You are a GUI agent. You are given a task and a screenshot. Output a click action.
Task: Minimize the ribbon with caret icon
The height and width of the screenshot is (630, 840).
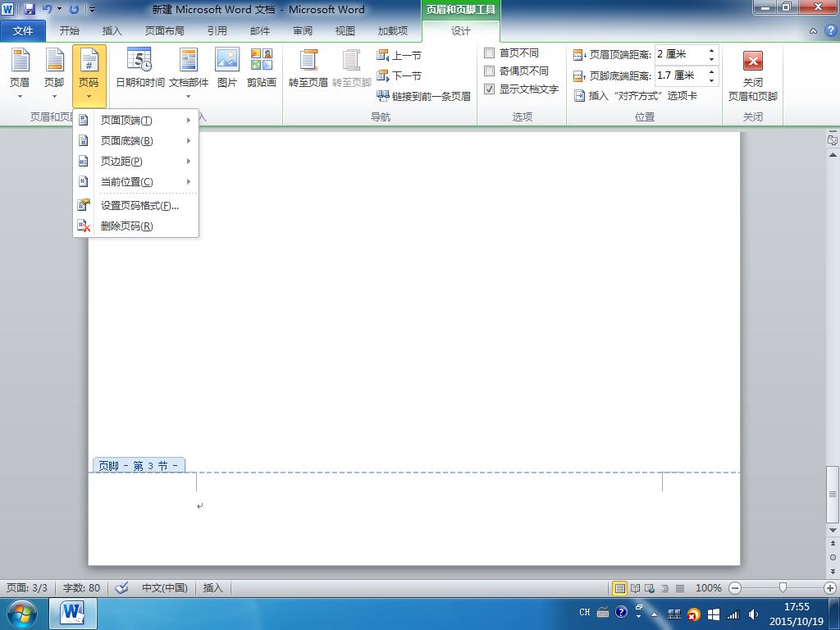point(813,31)
